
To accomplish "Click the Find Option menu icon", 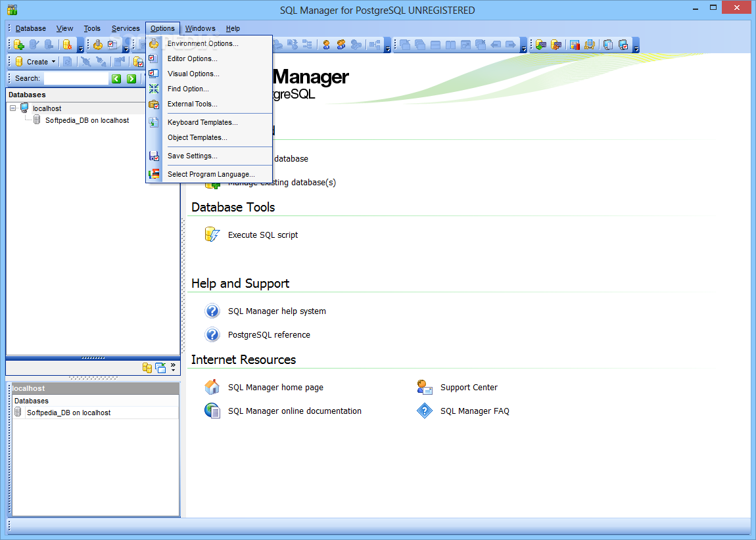I will click(x=154, y=89).
